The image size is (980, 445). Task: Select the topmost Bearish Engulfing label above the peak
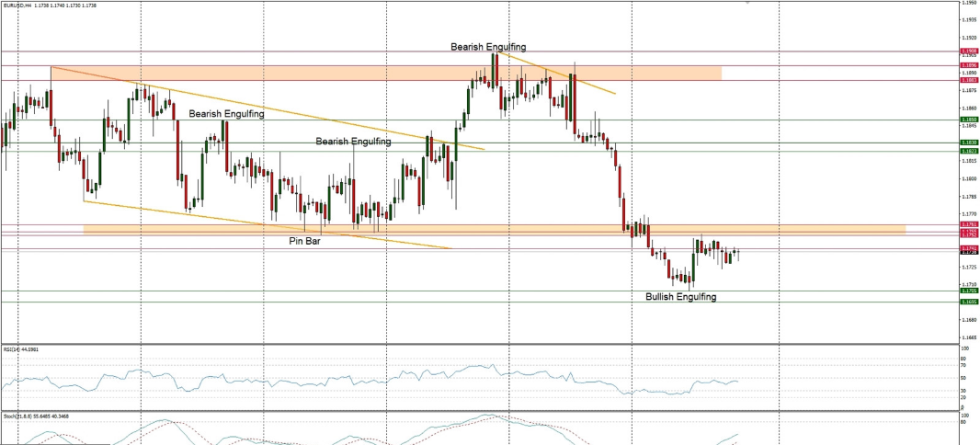tap(487, 46)
